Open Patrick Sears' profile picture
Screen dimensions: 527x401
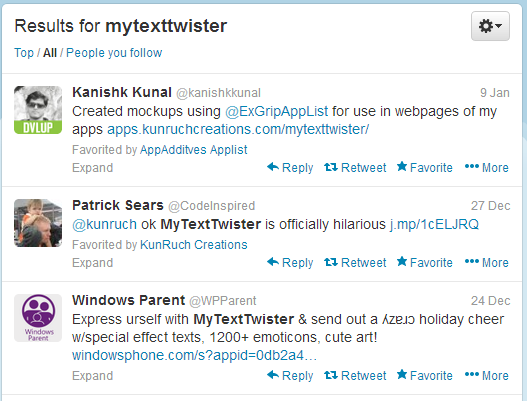click(x=38, y=223)
